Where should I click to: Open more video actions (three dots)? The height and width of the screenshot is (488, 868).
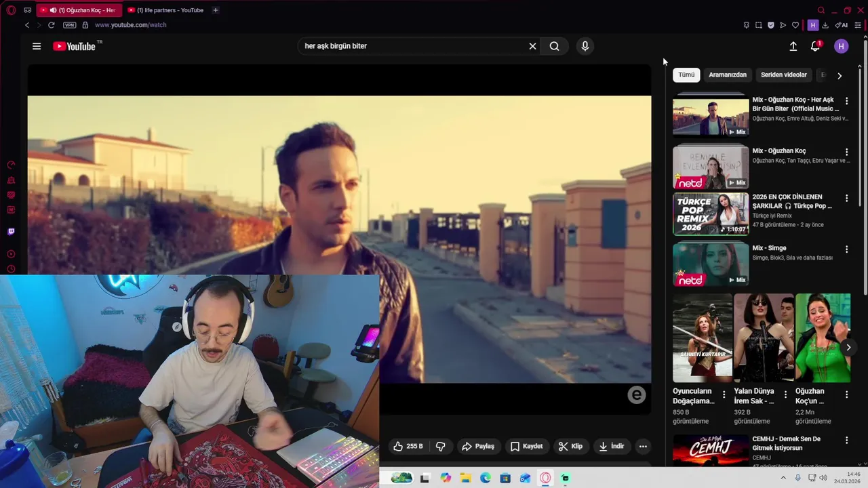(643, 446)
